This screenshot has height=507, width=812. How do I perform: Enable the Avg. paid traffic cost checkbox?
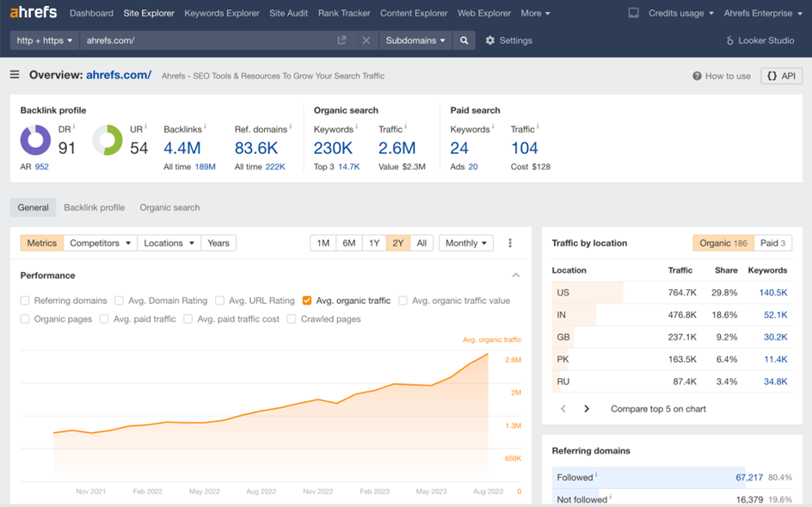(x=188, y=318)
